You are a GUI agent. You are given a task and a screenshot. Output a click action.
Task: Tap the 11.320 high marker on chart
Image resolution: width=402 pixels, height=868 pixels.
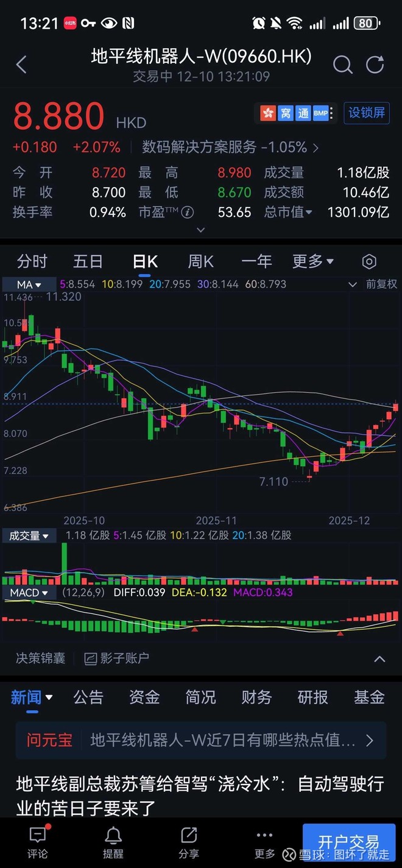(63, 297)
